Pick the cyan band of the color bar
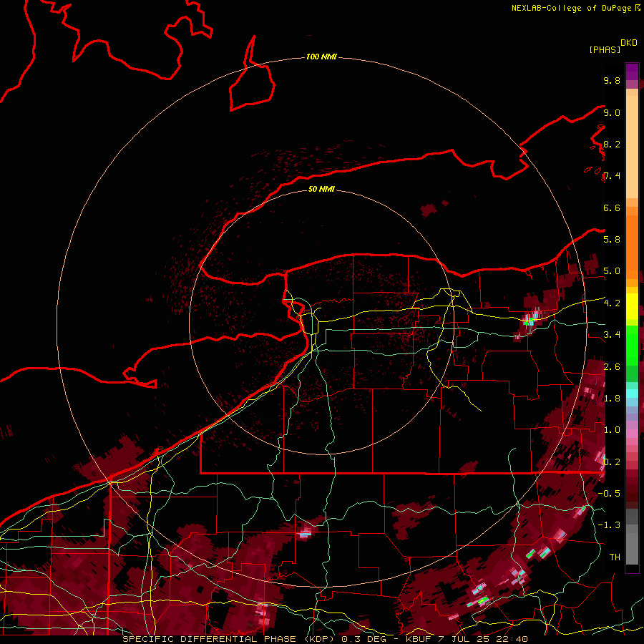Screen dimensions: 644x644 coord(632,393)
